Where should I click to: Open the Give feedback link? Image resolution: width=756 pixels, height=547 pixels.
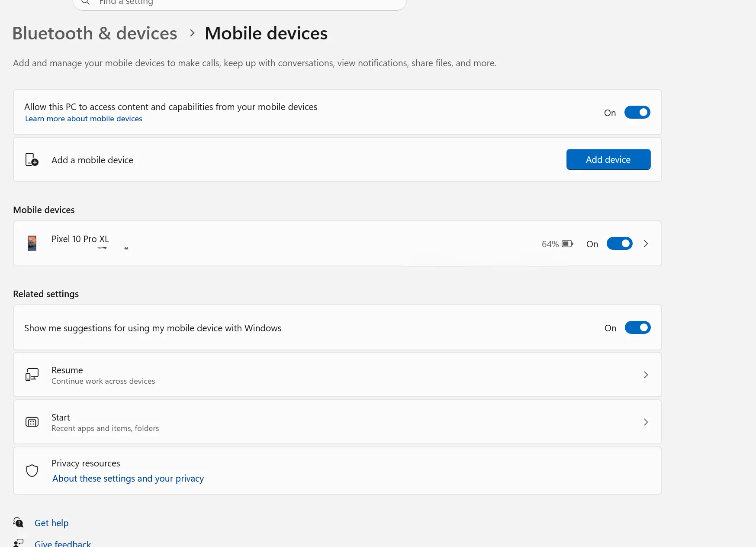point(63,544)
